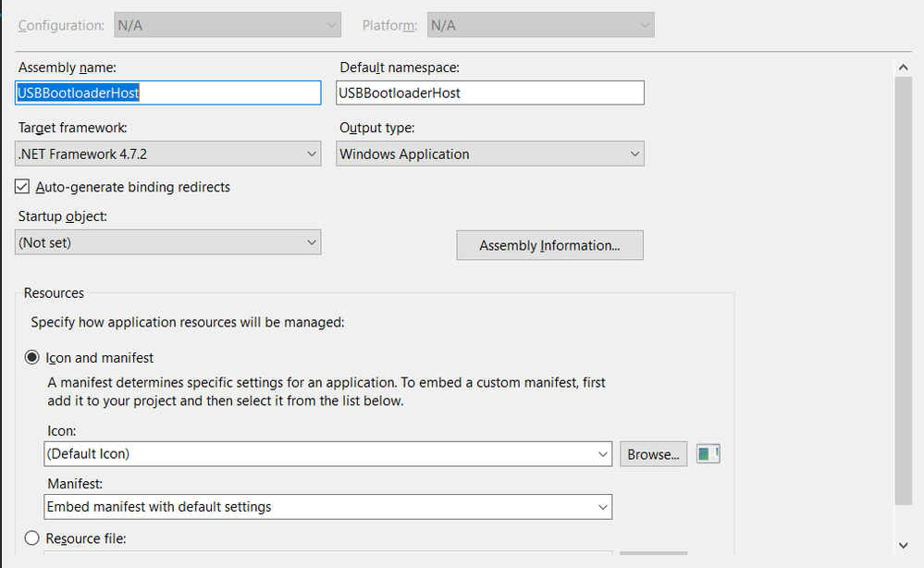Click the default application icon preview
The image size is (924, 568).
(x=708, y=453)
